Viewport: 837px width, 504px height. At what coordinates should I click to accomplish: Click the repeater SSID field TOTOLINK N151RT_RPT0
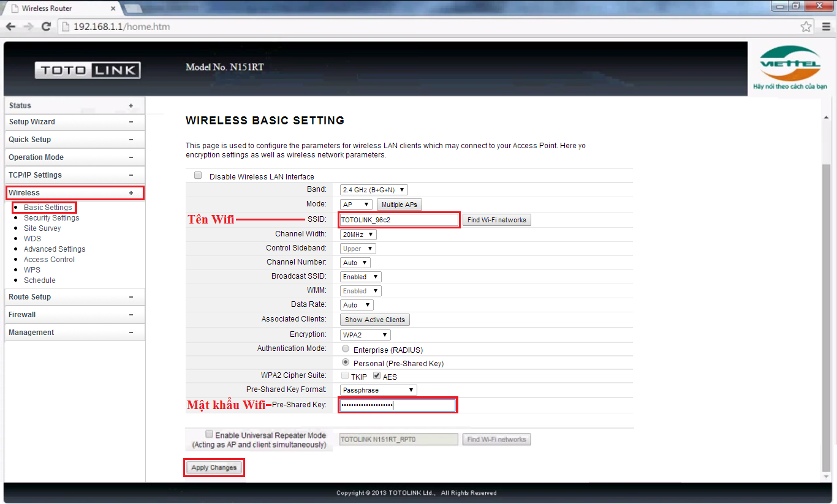click(398, 439)
